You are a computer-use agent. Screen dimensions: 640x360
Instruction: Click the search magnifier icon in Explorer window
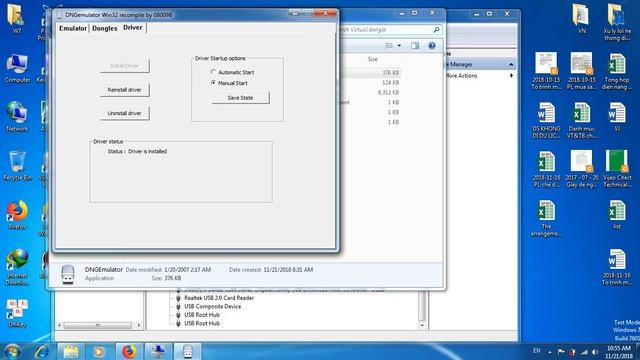click(436, 30)
